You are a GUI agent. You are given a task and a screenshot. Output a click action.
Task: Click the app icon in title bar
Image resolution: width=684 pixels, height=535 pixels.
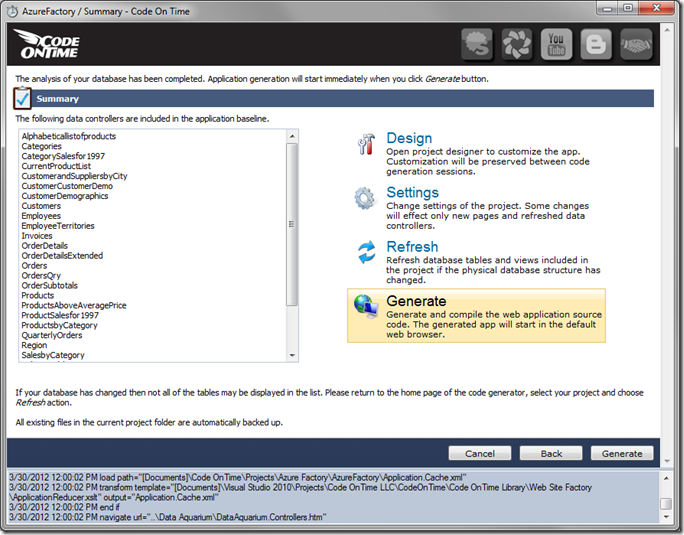click(13, 11)
